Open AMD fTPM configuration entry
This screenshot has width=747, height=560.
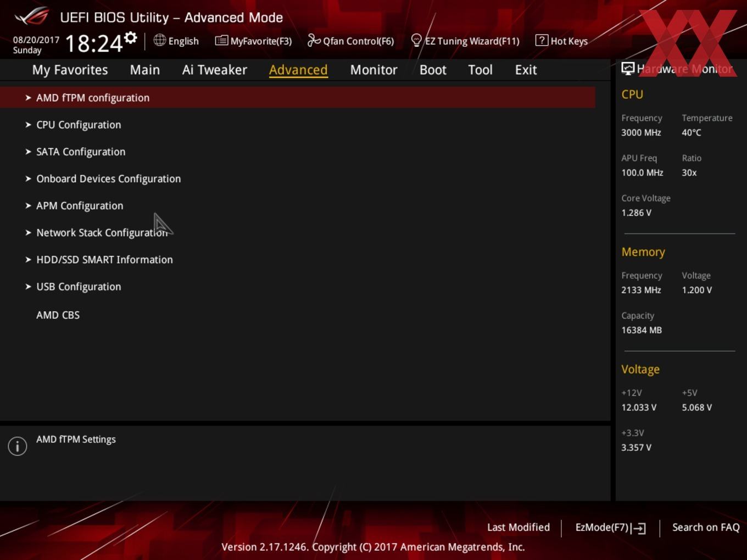click(x=297, y=98)
